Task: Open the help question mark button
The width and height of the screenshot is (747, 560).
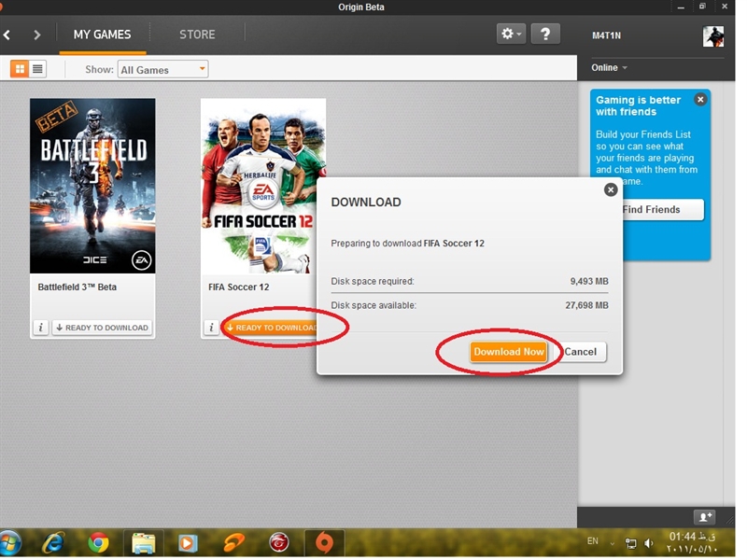Action: point(545,34)
